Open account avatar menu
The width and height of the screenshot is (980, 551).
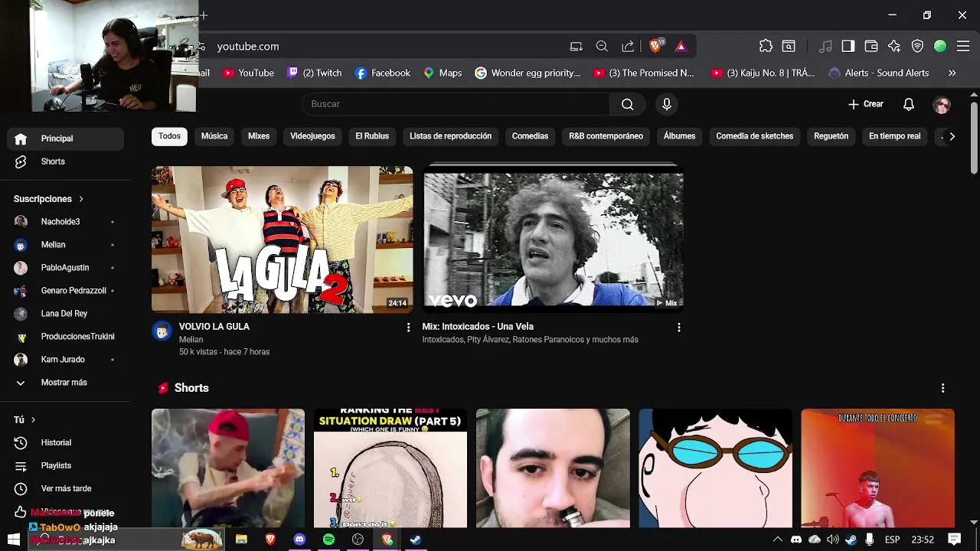click(x=942, y=105)
